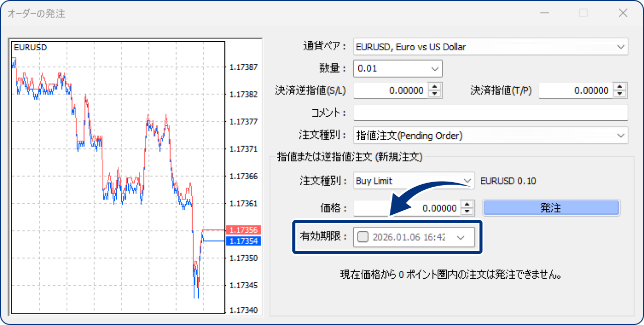Decrease the 価格 price value

click(468, 211)
